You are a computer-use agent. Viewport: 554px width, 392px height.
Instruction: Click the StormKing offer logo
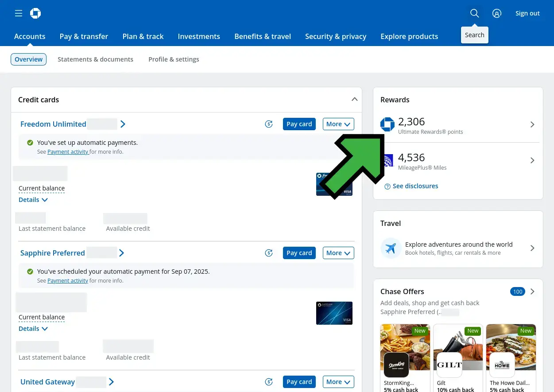pos(396,365)
